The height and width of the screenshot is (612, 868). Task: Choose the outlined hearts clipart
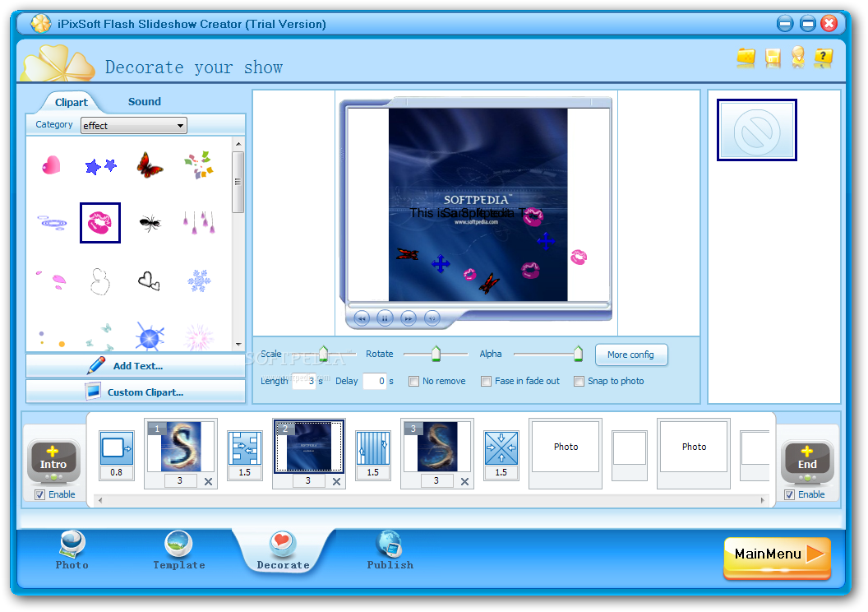coord(149,280)
